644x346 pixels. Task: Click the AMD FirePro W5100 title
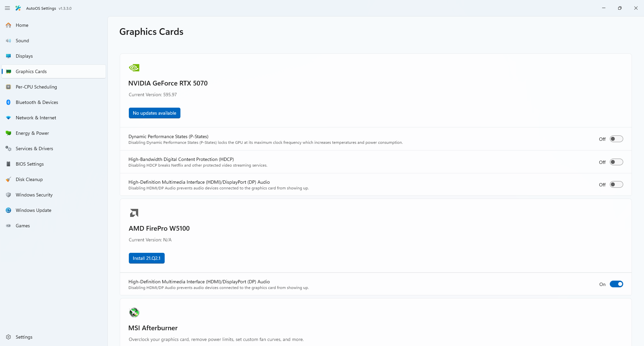click(x=159, y=228)
